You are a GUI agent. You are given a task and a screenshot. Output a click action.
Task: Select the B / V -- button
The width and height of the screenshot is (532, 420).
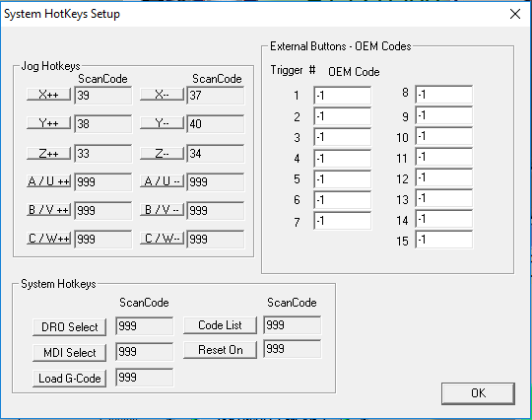tap(162, 210)
